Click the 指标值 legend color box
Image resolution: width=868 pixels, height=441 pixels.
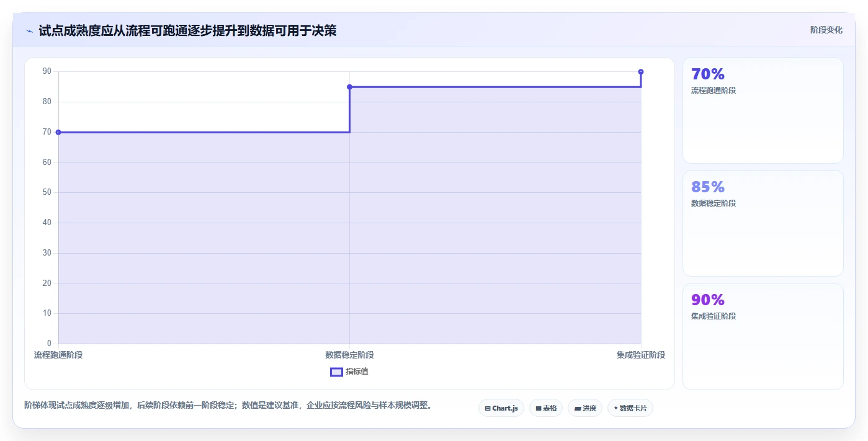click(336, 372)
